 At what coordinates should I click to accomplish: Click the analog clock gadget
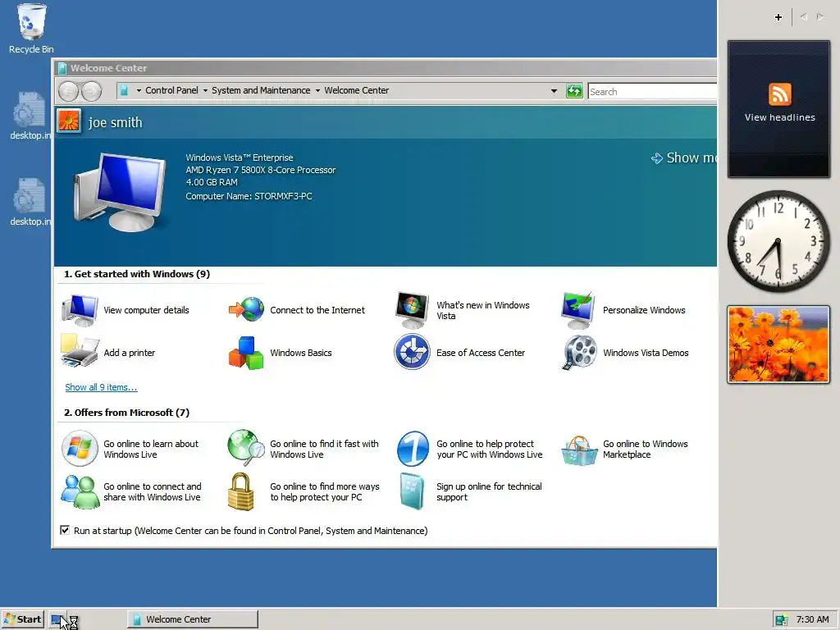pyautogui.click(x=778, y=241)
